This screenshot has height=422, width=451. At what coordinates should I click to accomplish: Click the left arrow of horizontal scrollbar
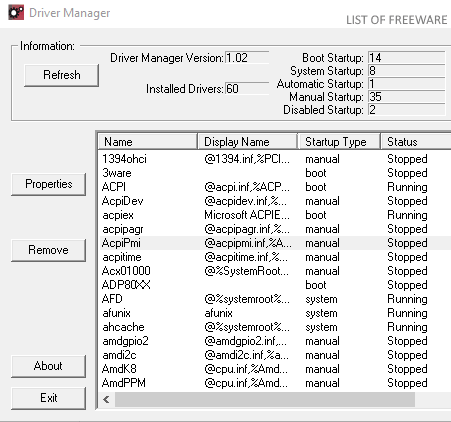[x=106, y=399]
